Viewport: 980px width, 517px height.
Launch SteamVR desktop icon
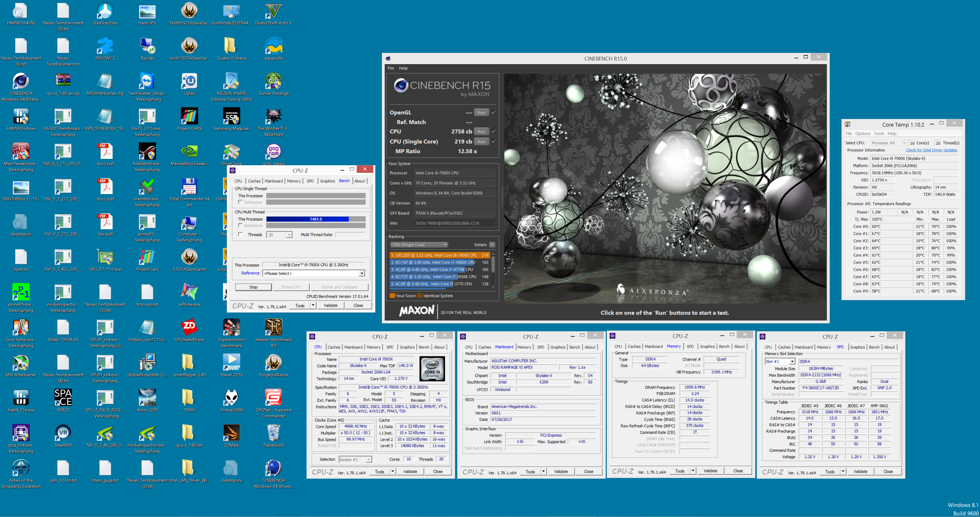(x=63, y=436)
